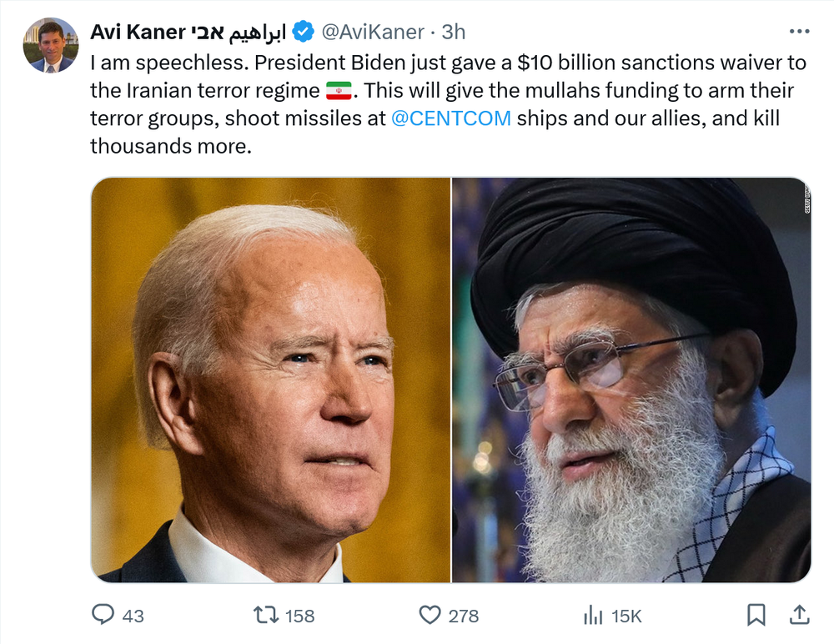Open the @AviKaner handle link

pos(374,33)
